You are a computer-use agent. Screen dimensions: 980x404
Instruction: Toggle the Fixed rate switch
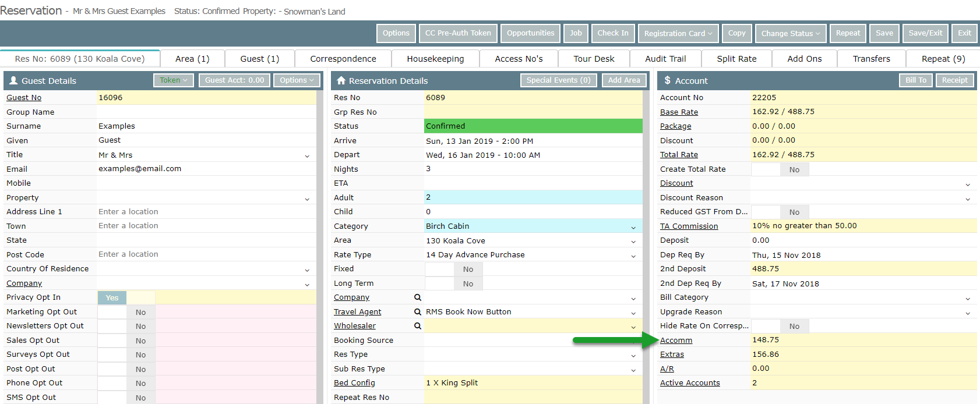coord(454,269)
